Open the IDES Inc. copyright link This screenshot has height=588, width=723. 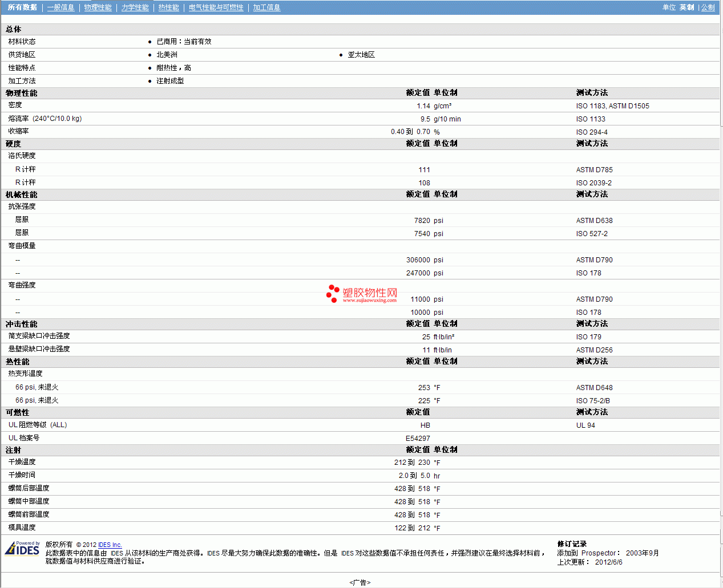110,545
